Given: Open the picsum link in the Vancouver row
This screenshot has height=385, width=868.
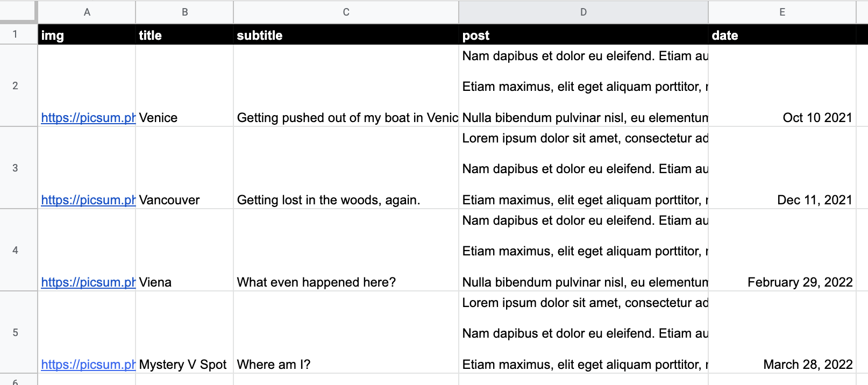Looking at the screenshot, I should (x=86, y=199).
